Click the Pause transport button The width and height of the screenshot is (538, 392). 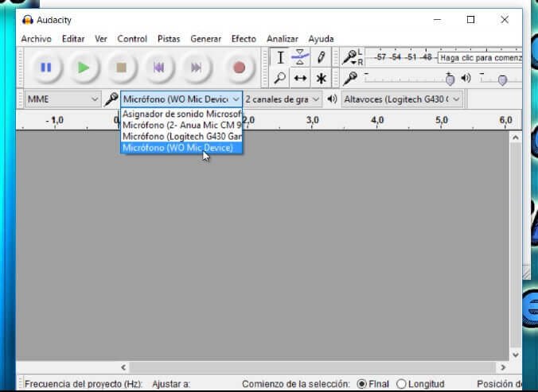[46, 68]
